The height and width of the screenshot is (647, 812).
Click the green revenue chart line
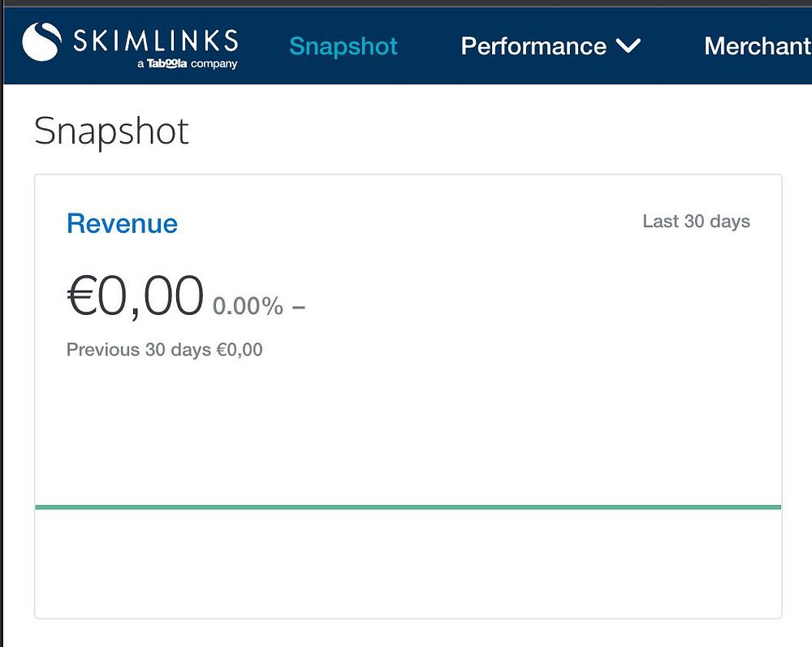(408, 507)
